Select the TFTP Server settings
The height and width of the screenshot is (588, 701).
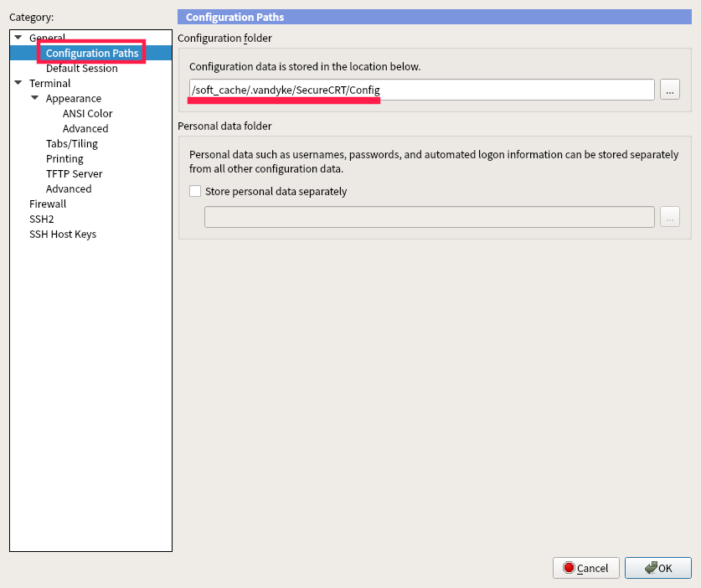(x=75, y=173)
